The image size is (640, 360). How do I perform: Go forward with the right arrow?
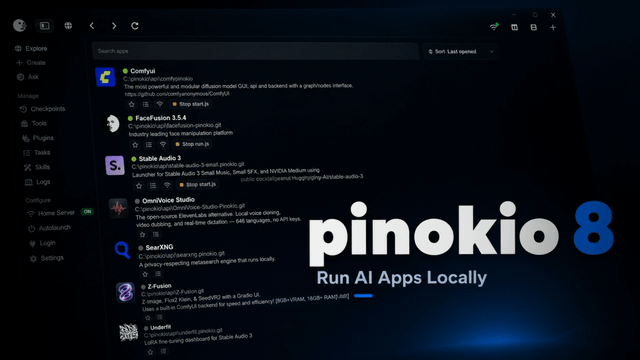point(114,26)
